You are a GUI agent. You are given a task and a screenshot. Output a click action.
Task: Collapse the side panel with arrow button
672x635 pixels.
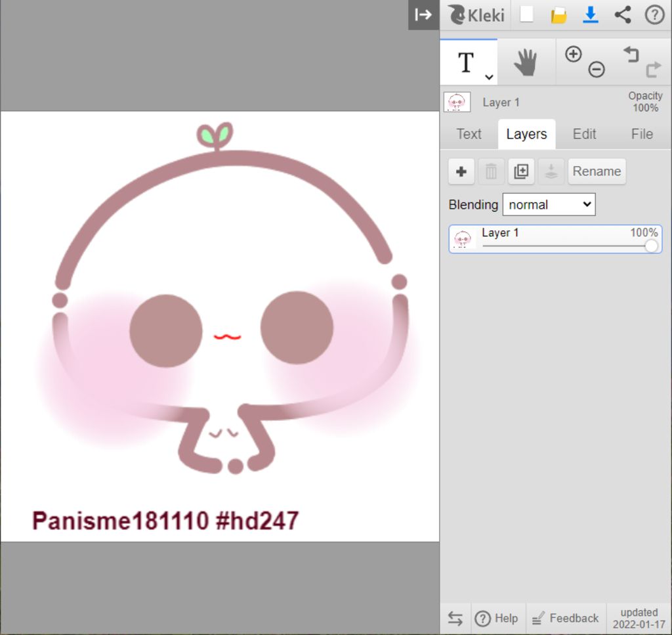[x=423, y=15]
